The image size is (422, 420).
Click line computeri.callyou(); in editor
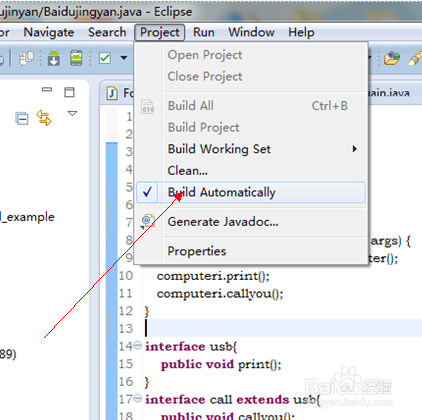click(x=220, y=294)
